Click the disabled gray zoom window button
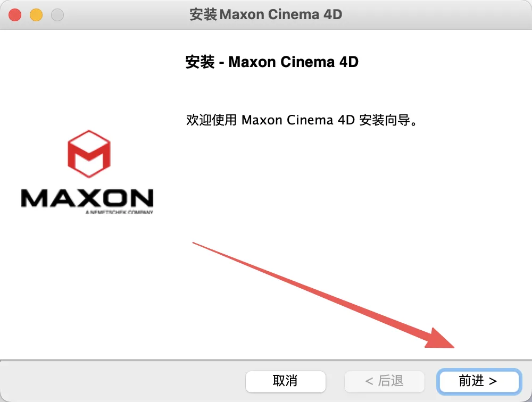 coord(57,15)
